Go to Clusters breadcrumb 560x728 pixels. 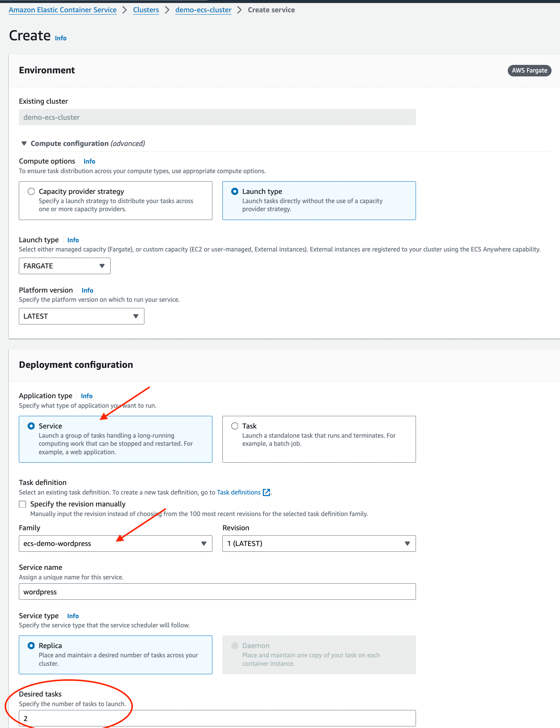[146, 10]
